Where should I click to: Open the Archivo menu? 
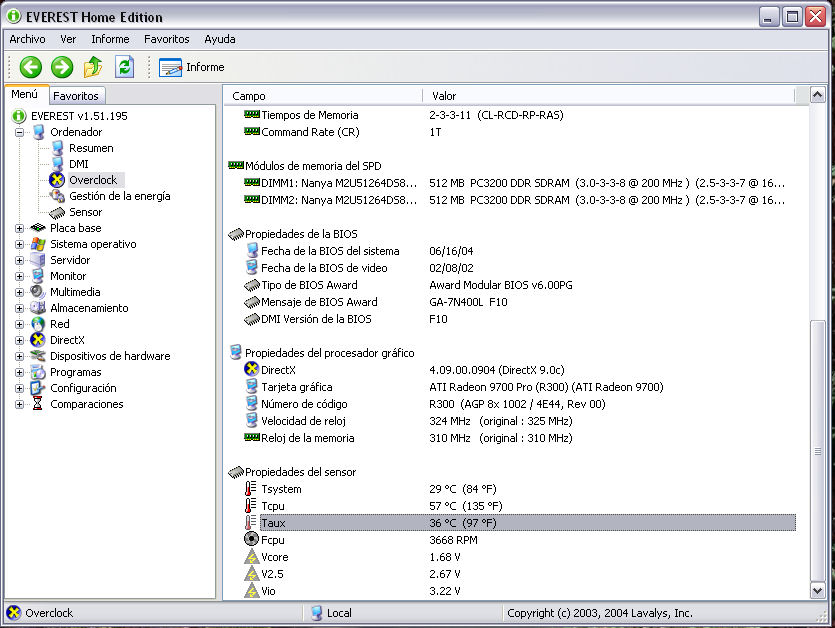[27, 39]
